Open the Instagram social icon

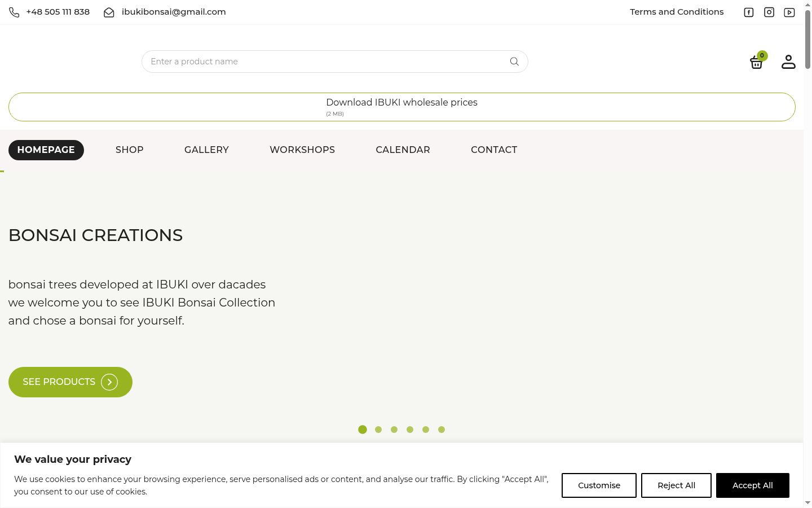pos(769,12)
